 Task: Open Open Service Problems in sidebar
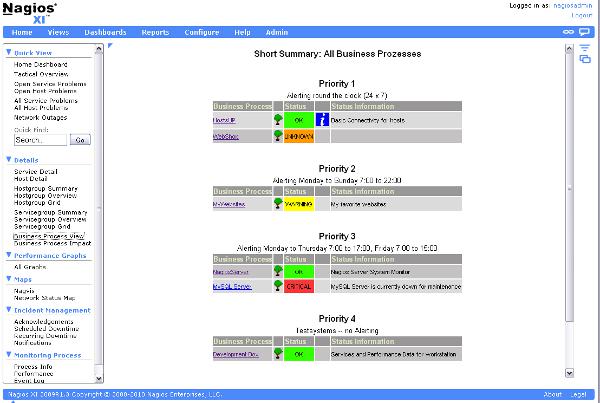click(50, 84)
